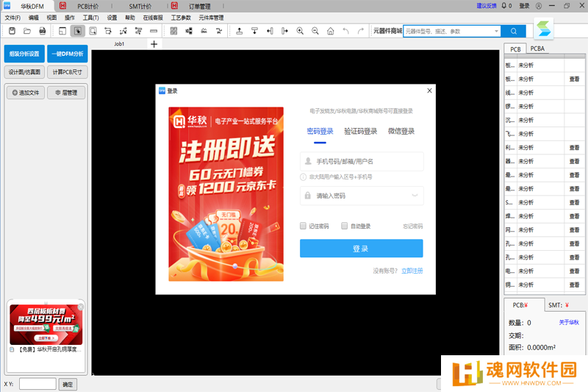Click the 关于华秋 link
This screenshot has width=588, height=392.
[x=569, y=322]
